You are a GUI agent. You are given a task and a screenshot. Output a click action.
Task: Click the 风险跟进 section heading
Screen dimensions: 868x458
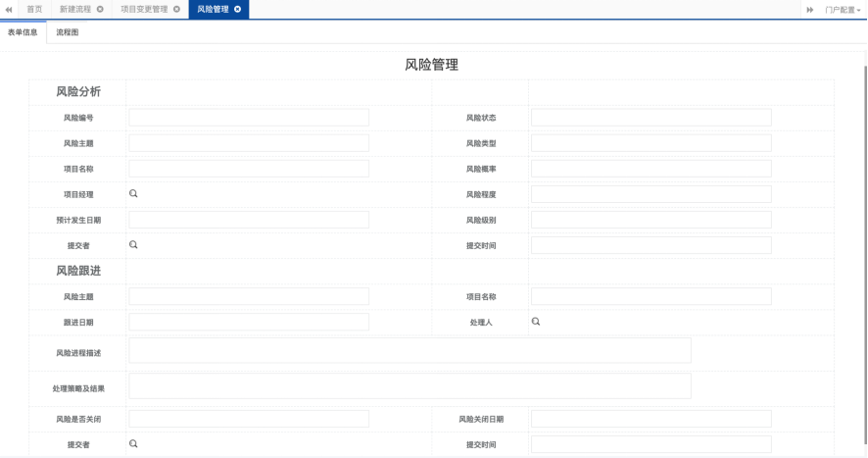(78, 271)
